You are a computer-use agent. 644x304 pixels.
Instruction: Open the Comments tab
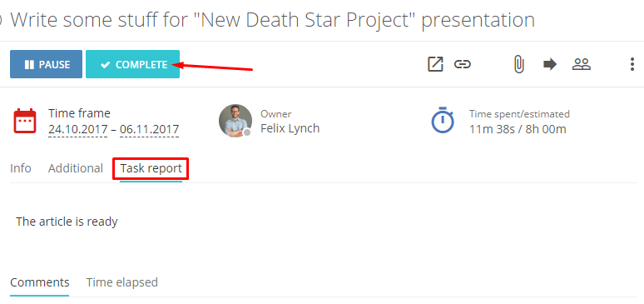click(x=39, y=282)
